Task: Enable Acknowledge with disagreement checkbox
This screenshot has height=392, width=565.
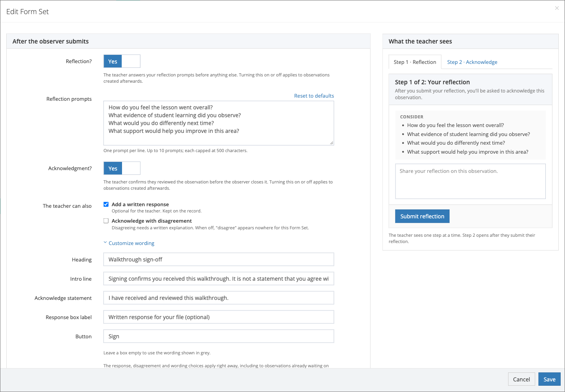Action: click(x=106, y=221)
